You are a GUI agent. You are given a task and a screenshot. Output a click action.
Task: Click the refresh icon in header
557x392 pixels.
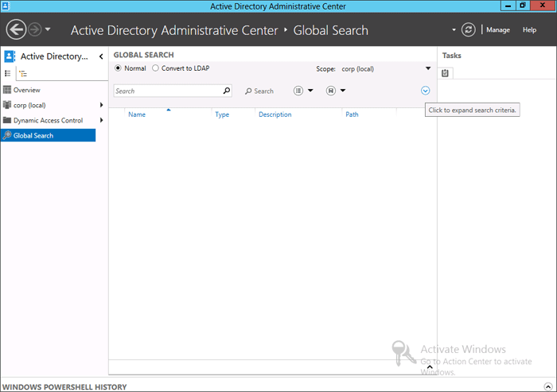click(x=468, y=29)
